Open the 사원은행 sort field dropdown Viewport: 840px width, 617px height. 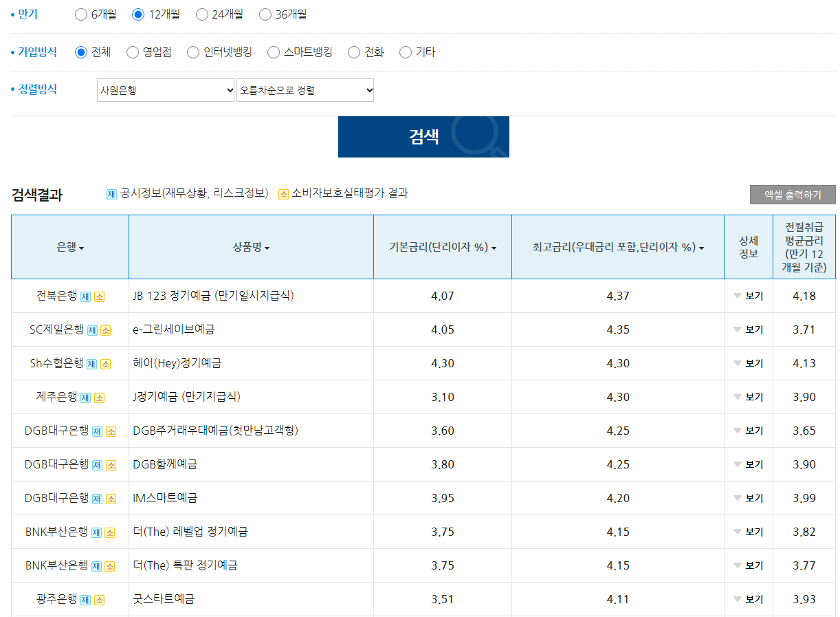(x=166, y=90)
